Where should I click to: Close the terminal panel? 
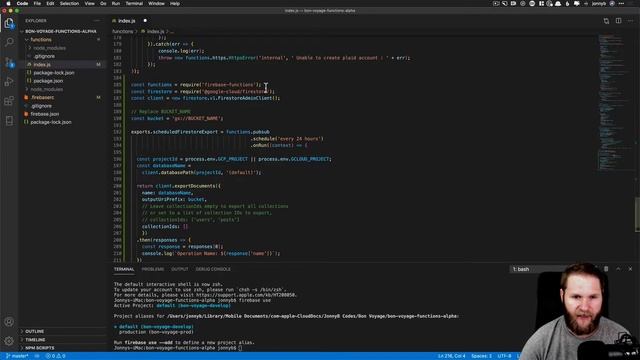pos(630,269)
